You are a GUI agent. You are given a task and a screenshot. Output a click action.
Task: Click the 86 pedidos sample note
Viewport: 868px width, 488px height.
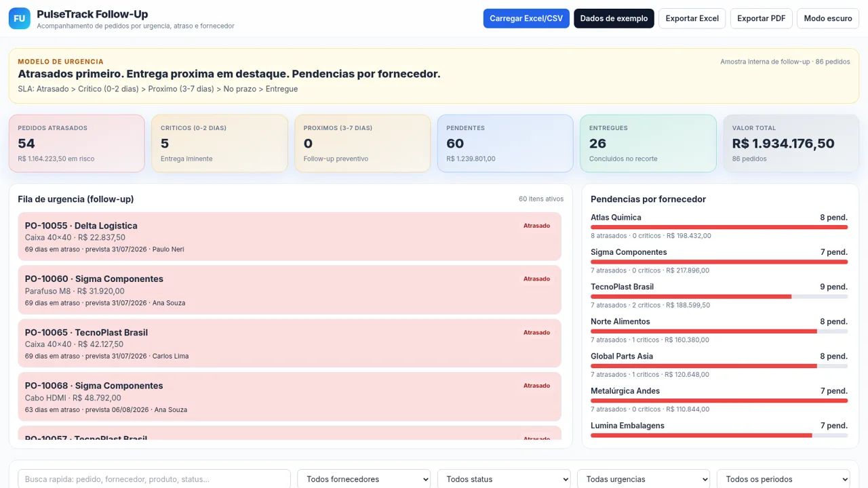point(785,62)
